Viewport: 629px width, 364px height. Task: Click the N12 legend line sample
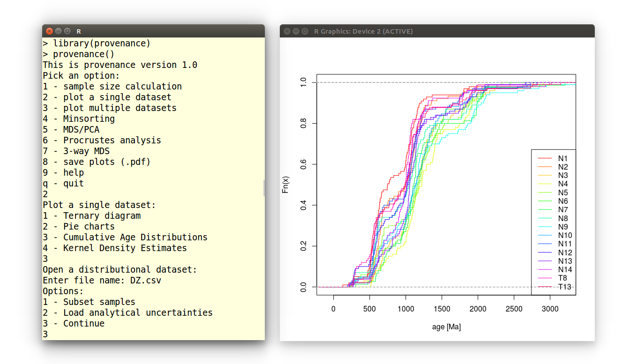(545, 253)
